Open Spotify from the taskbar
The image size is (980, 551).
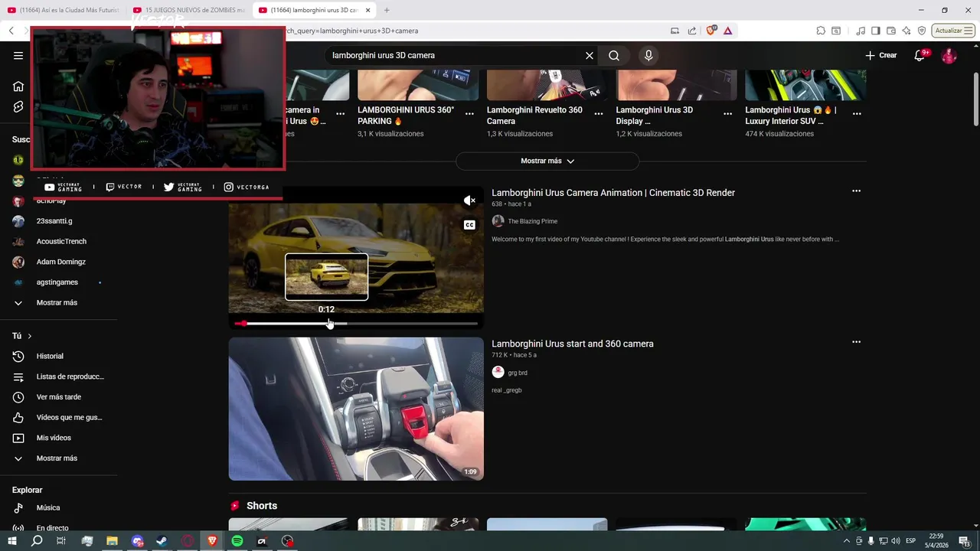point(237,541)
